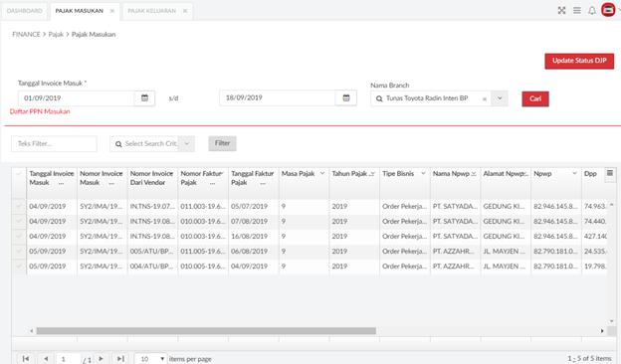Viewport: 621px width, 364px height.
Task: Toggle the select-all header checkbox
Action: pyautogui.click(x=19, y=174)
